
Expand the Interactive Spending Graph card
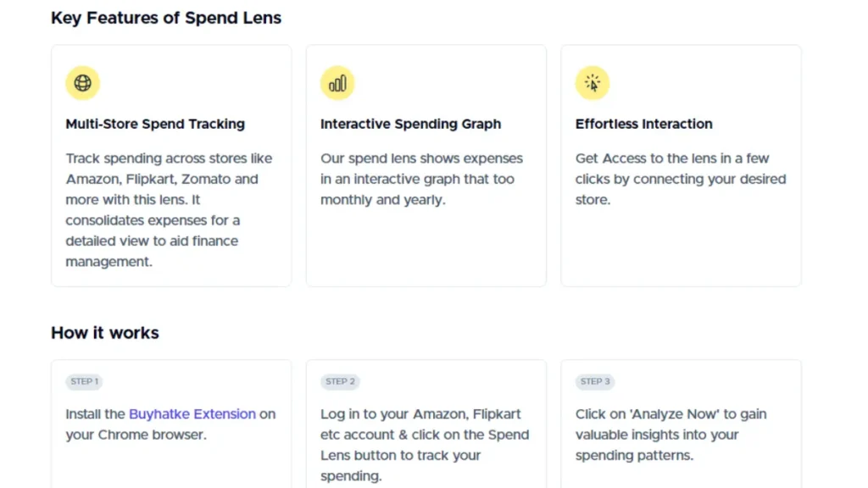pos(426,165)
